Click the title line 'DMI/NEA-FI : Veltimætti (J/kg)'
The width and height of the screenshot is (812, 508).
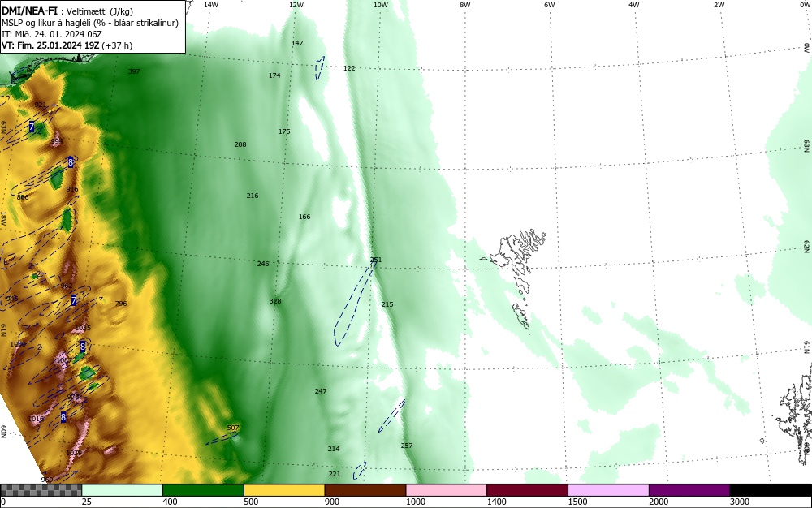coord(67,11)
